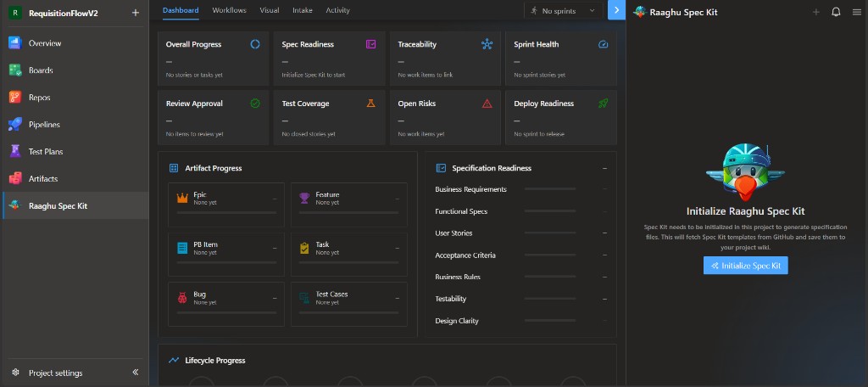Screen dimensions: 868x387
Task: Click the Test Cases icon
Action: (x=304, y=298)
